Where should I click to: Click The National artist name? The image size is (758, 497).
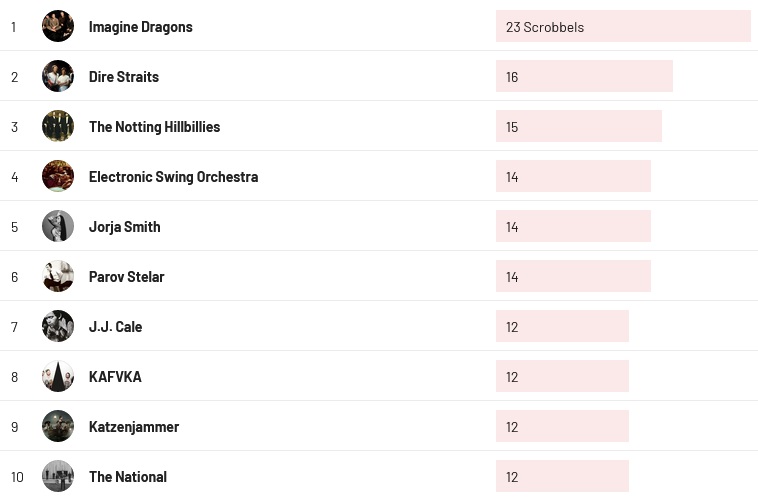click(x=127, y=477)
